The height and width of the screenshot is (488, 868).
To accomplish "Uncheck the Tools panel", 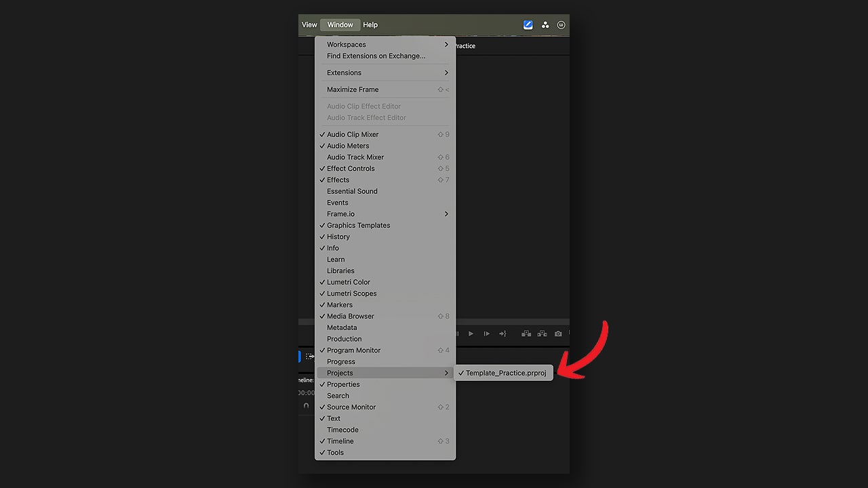I will tap(385, 453).
